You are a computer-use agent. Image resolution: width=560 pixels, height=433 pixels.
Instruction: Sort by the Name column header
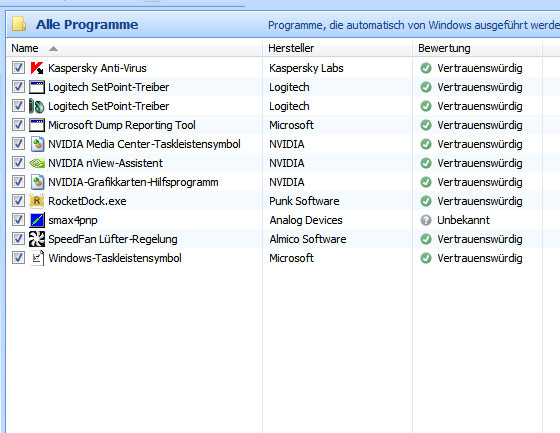pyautogui.click(x=134, y=48)
